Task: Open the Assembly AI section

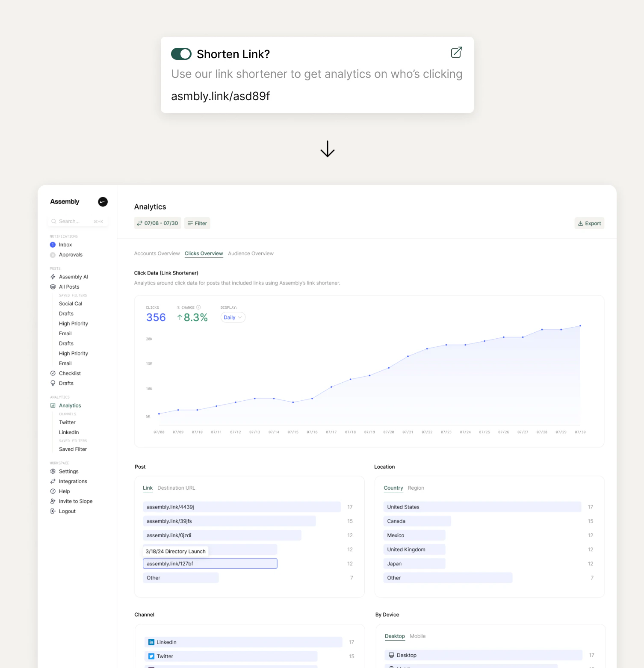Action: click(x=74, y=276)
